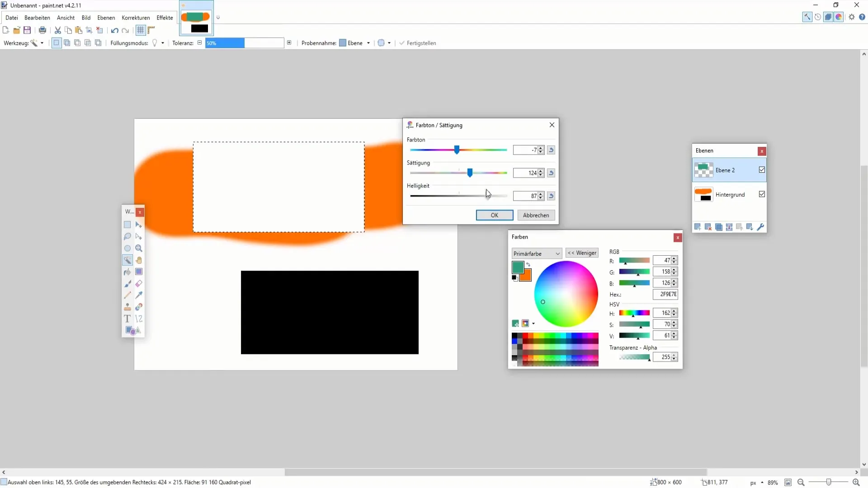
Task: Select the Zoom tool in toolbox
Action: point(139,248)
